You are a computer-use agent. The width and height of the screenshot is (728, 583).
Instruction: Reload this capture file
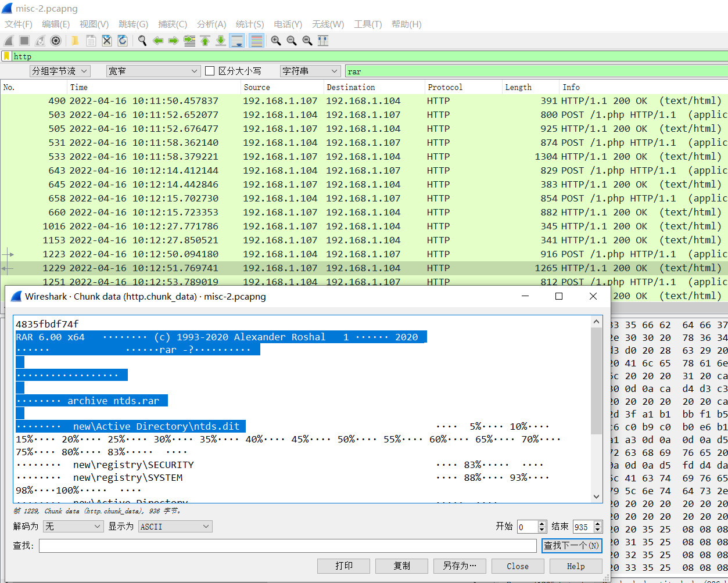pos(123,41)
